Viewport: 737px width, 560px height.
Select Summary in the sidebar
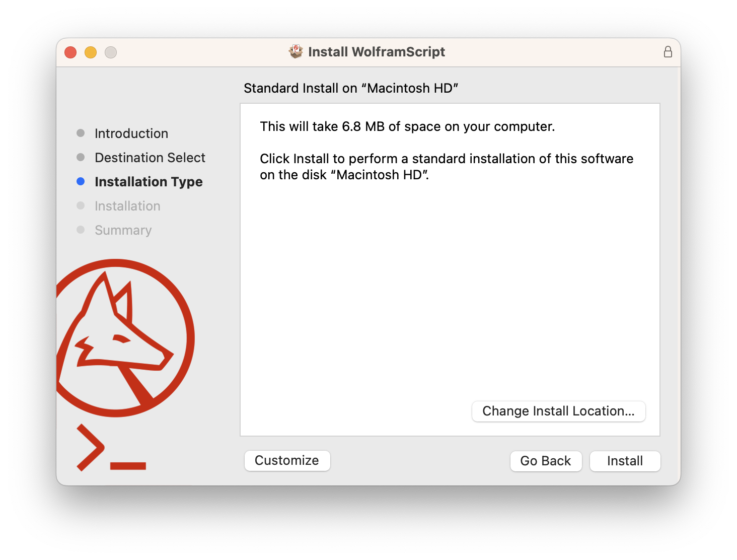(x=123, y=230)
